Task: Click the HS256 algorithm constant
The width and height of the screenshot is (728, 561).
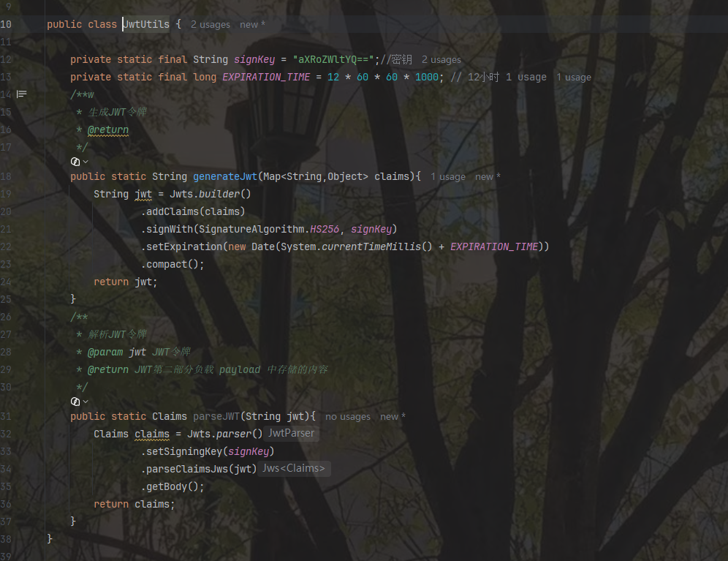Action: 325,229
